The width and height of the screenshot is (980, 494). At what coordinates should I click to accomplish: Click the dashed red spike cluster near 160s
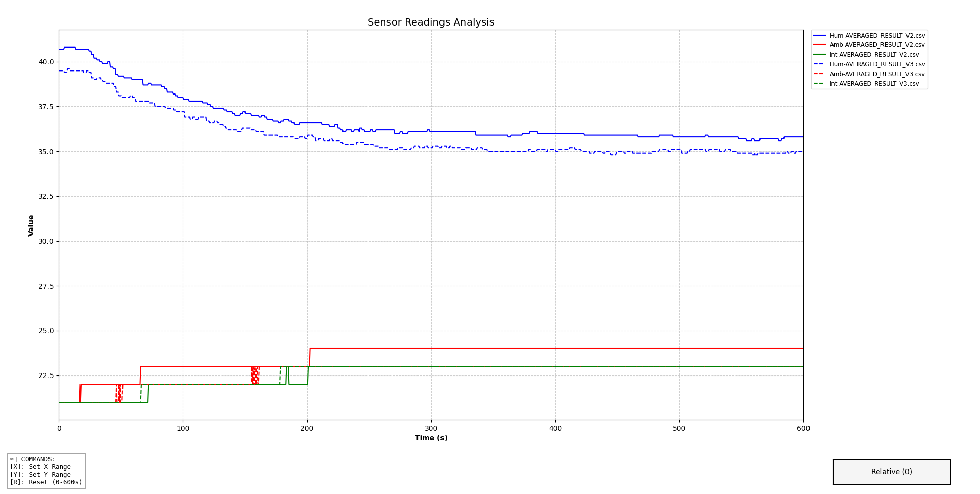pos(255,375)
